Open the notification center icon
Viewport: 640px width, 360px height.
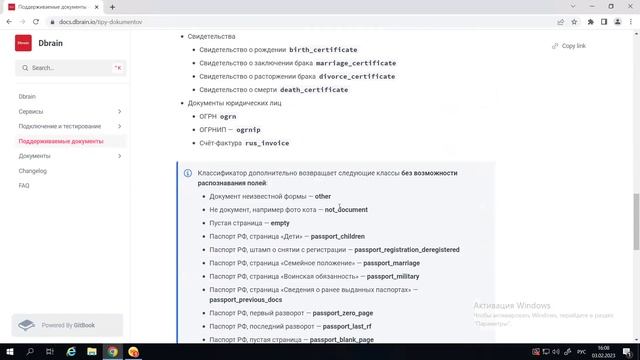tap(627, 352)
